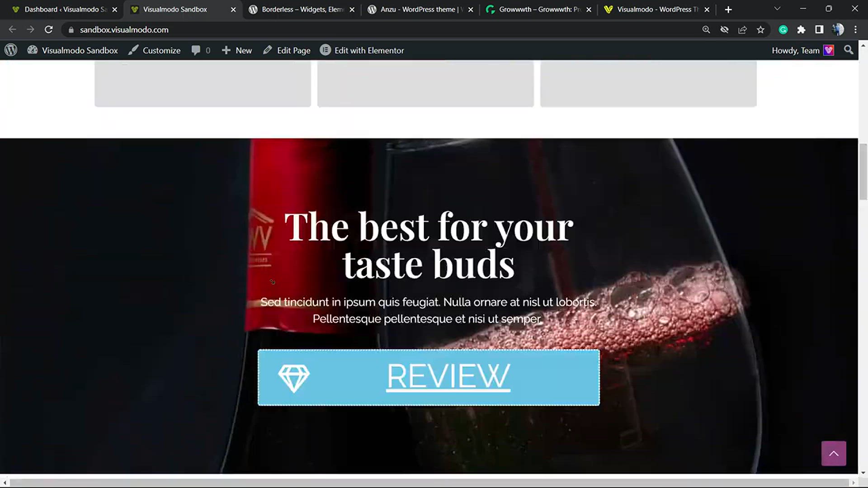Click Edit Page in admin bar

[287, 50]
